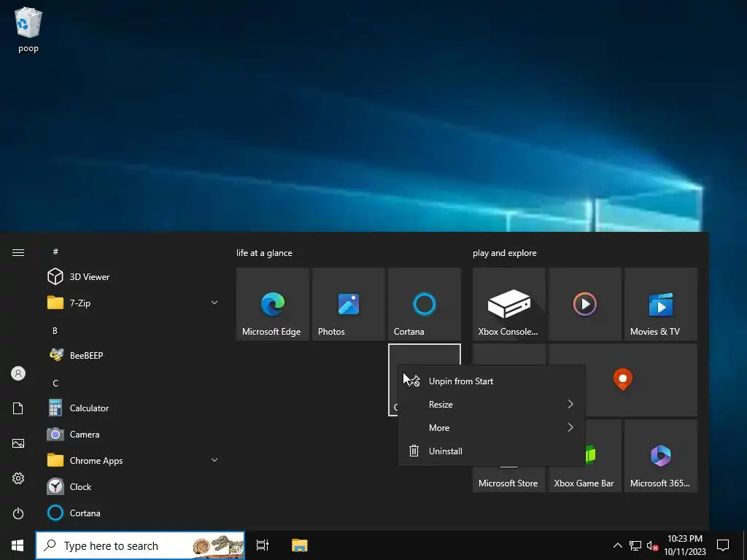
Task: Open the Action Center notification icon
Action: [723, 545]
